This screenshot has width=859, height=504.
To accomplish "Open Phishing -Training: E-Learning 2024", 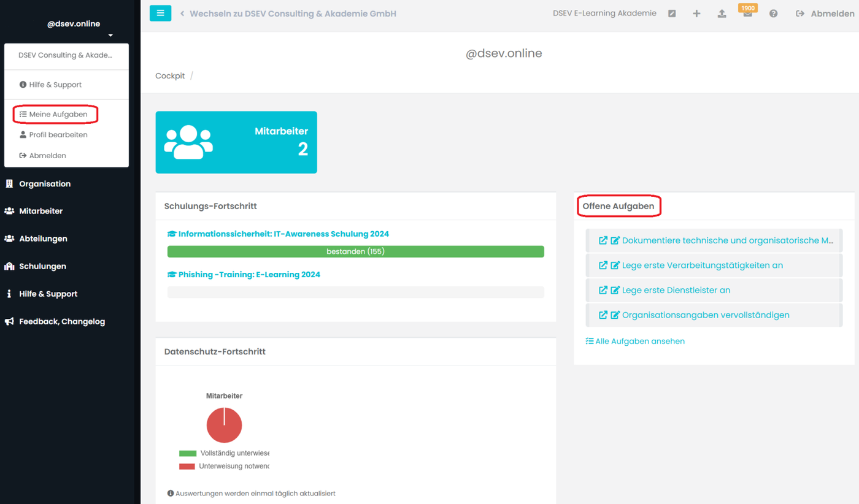I will point(244,275).
